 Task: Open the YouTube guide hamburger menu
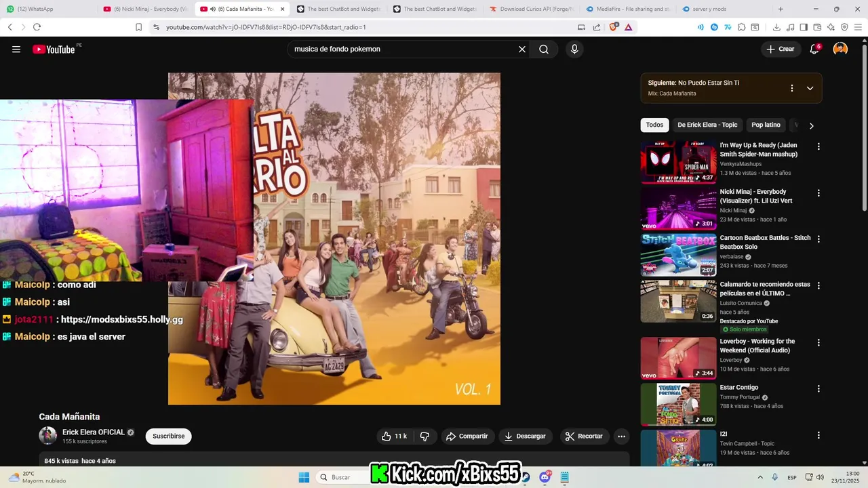point(16,49)
